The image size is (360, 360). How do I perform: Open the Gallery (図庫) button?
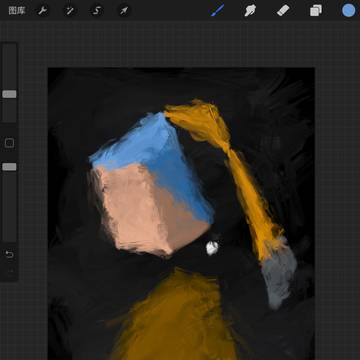17,11
